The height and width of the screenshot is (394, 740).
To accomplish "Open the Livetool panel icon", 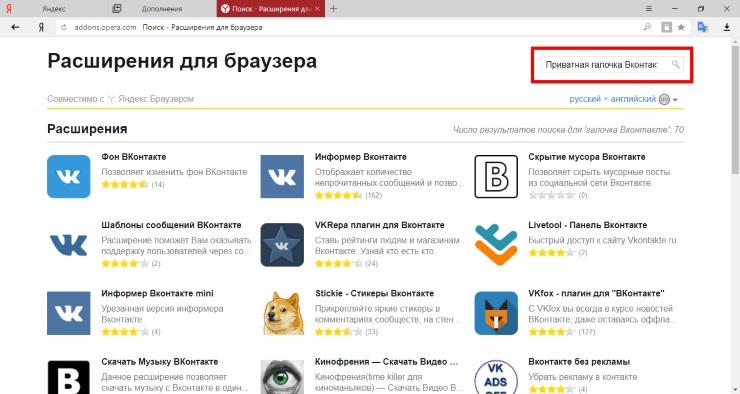I will point(496,245).
